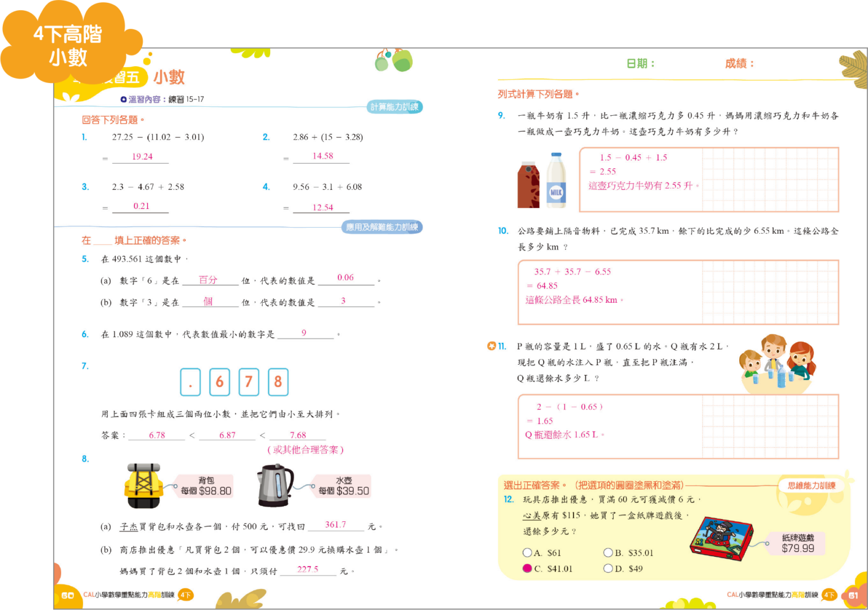Click the 應用及解難能力訓練 section label

coord(382,227)
